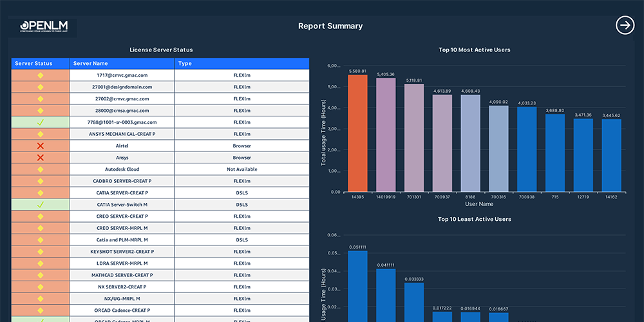
Task: Click the DSLS type for CATIA SERVER-CREAT P
Action: 242,193
